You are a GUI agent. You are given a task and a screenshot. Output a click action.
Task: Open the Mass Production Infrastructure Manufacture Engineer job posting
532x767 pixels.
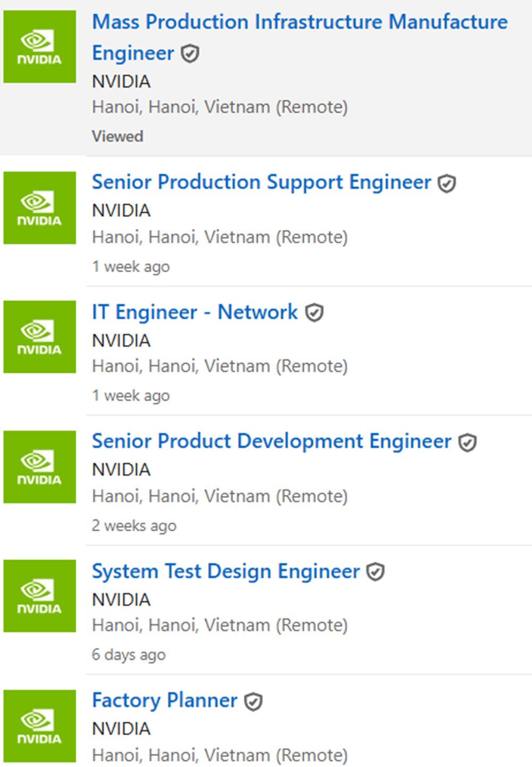[x=300, y=22]
